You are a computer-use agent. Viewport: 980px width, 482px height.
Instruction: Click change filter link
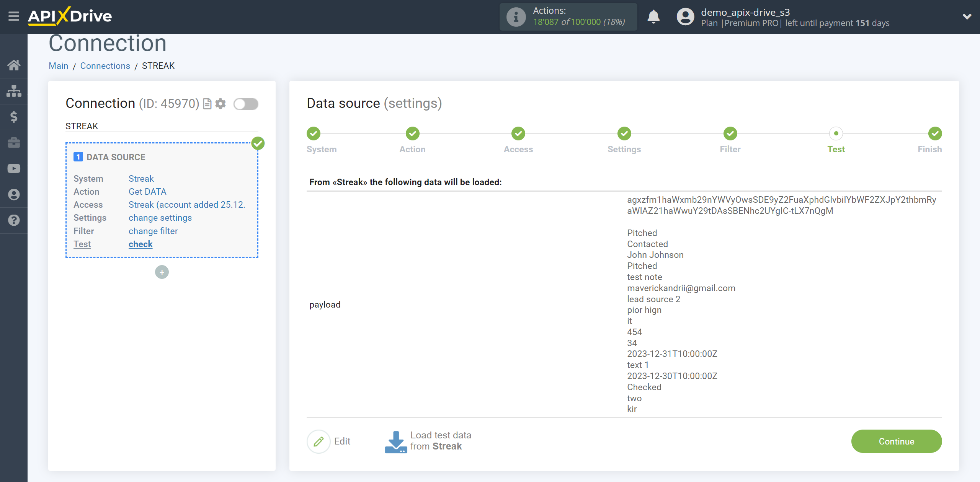[153, 231]
